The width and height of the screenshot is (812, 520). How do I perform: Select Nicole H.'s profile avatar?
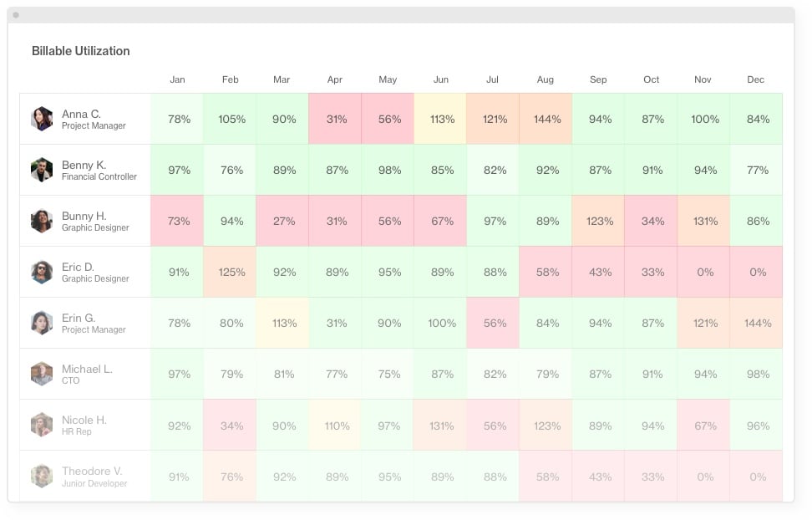point(42,426)
